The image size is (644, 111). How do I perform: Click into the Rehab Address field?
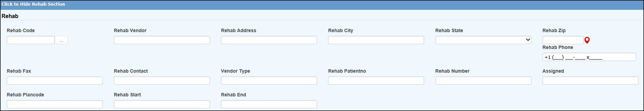pyautogui.click(x=269, y=40)
